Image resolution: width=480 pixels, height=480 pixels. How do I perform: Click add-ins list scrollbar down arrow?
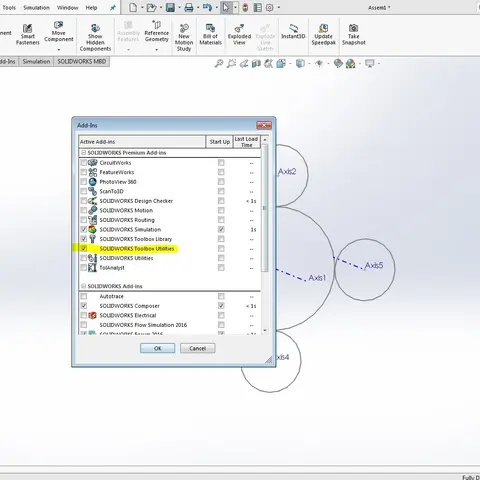click(x=265, y=330)
